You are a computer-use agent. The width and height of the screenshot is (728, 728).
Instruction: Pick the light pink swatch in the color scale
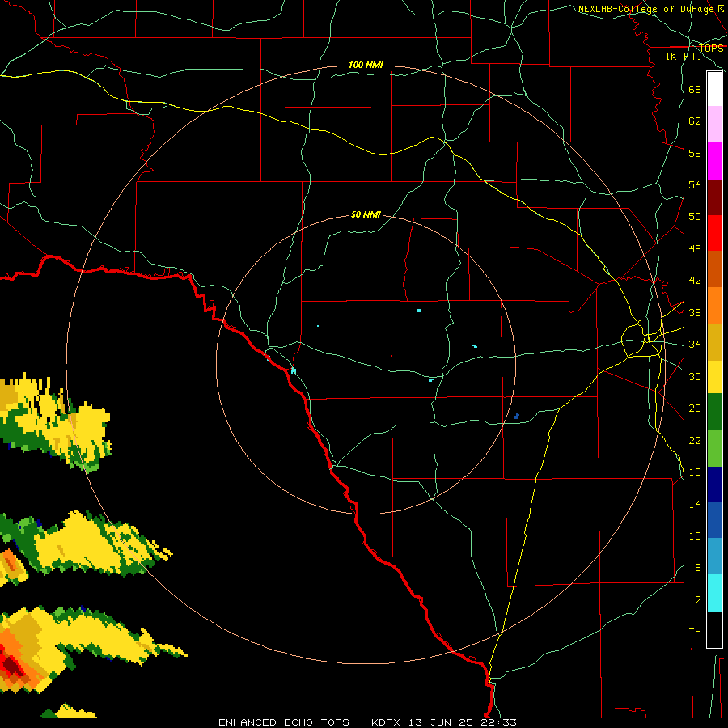[x=714, y=124]
